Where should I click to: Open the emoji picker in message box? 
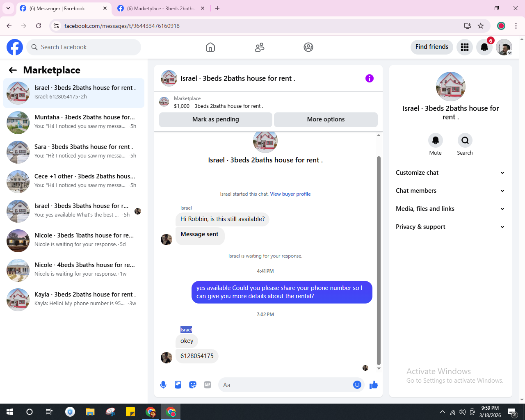pos(357,385)
